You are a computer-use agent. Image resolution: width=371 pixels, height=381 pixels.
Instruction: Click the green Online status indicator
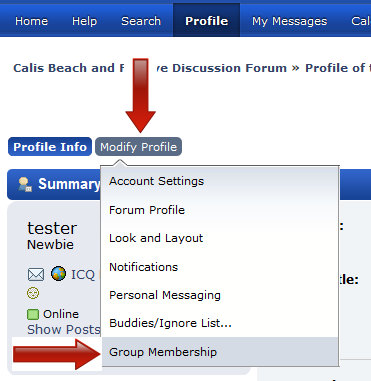click(x=33, y=314)
